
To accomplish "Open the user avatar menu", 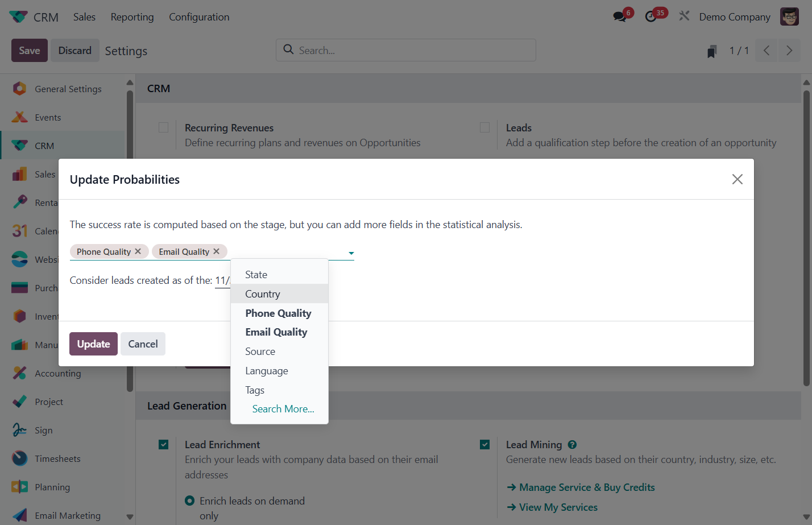I will [x=789, y=16].
